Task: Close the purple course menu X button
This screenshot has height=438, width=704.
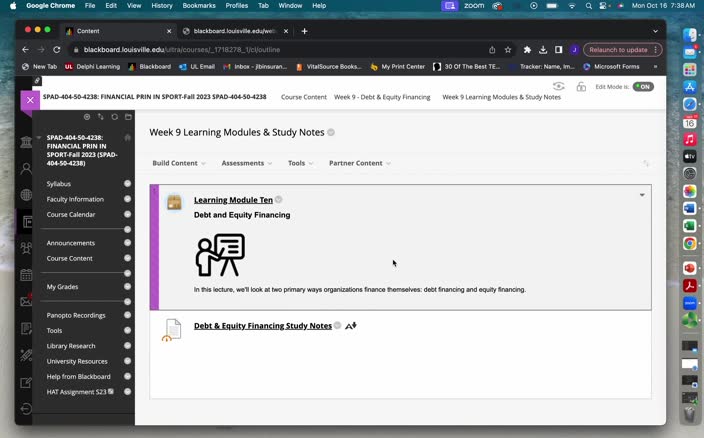Action: pyautogui.click(x=30, y=100)
